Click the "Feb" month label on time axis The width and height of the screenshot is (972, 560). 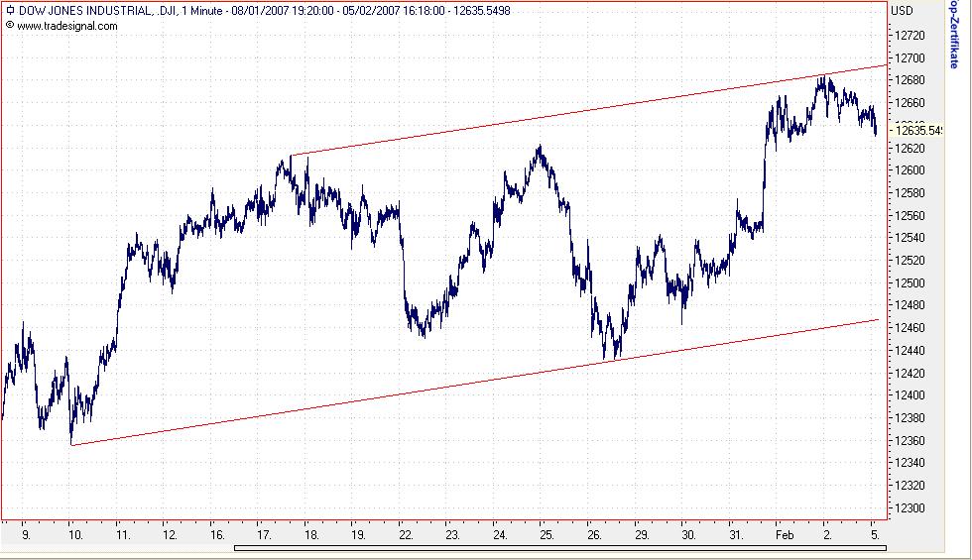[785, 534]
